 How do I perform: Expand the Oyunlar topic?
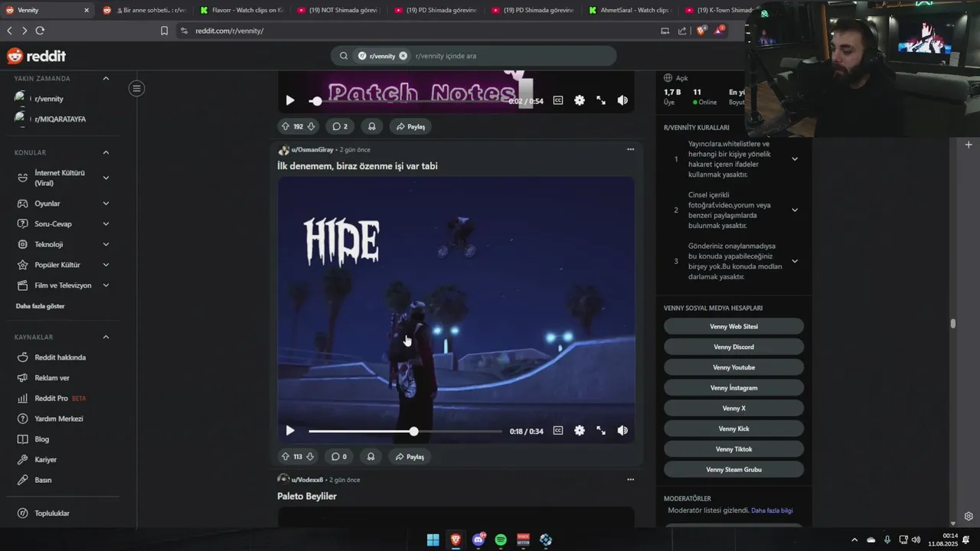(x=106, y=204)
